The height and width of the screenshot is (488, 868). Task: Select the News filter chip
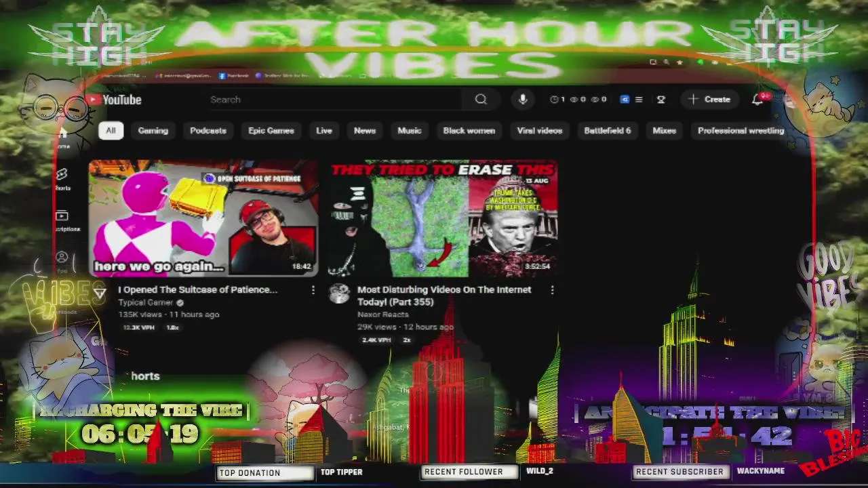coord(365,131)
